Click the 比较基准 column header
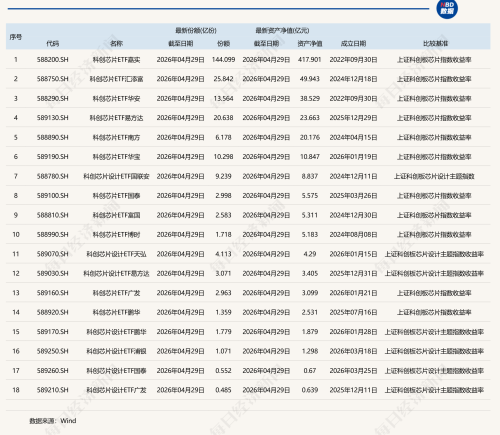The width and height of the screenshot is (500, 435). pos(435,43)
